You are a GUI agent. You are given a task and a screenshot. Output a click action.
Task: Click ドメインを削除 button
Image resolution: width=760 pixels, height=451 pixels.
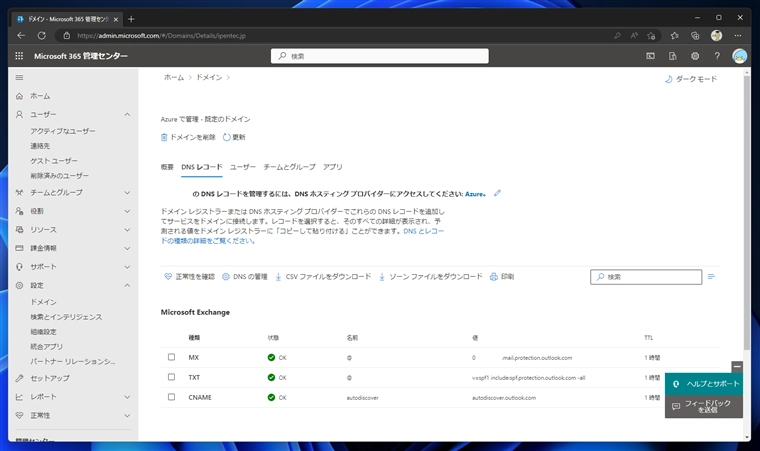tap(188, 137)
